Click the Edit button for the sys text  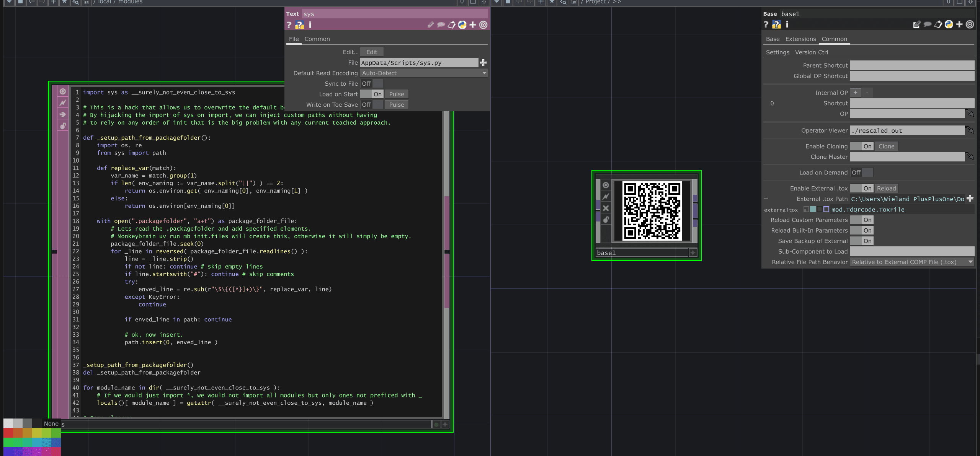click(371, 52)
